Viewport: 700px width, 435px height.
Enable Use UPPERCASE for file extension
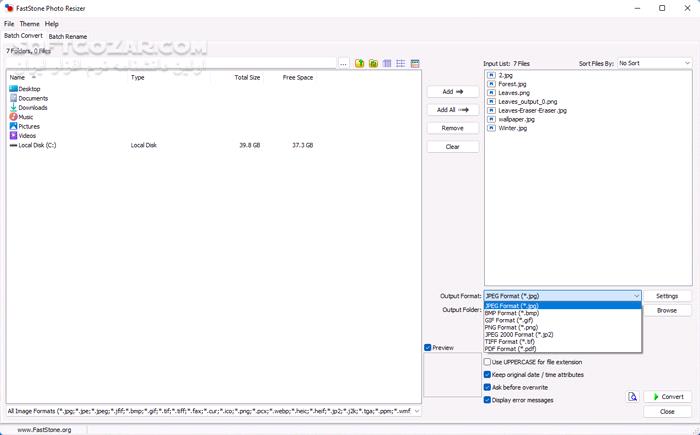point(488,362)
